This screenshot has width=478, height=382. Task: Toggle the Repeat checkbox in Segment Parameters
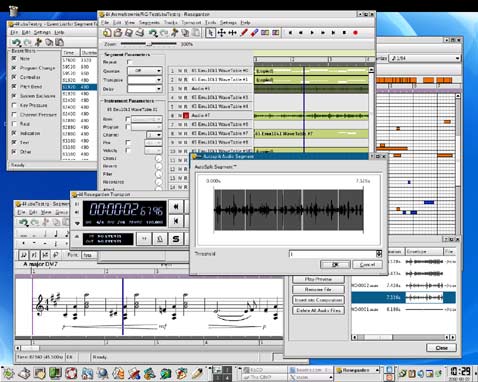(x=130, y=62)
